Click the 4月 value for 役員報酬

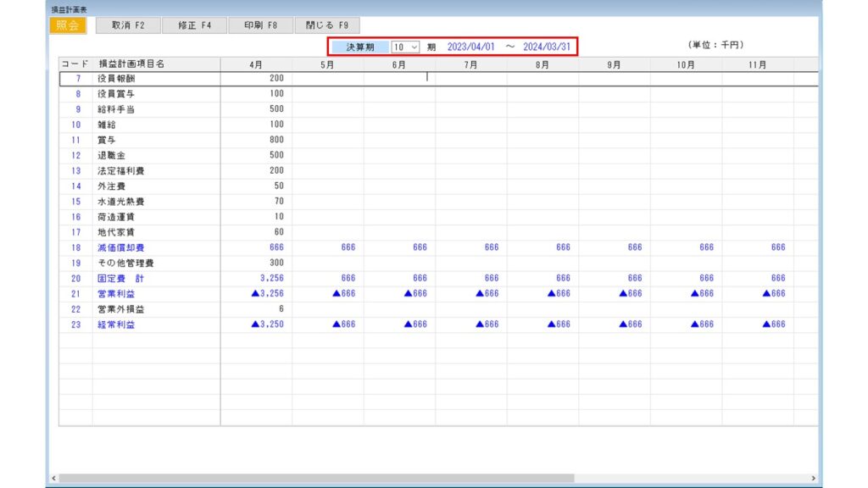click(x=276, y=79)
